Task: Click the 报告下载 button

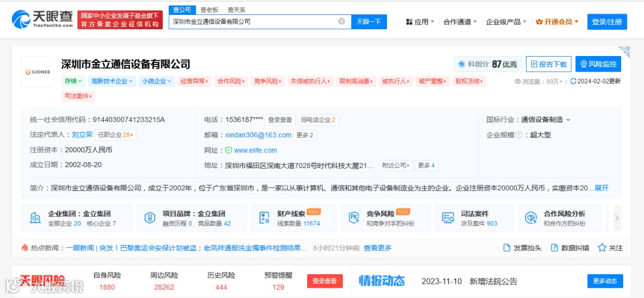Action: click(x=549, y=64)
